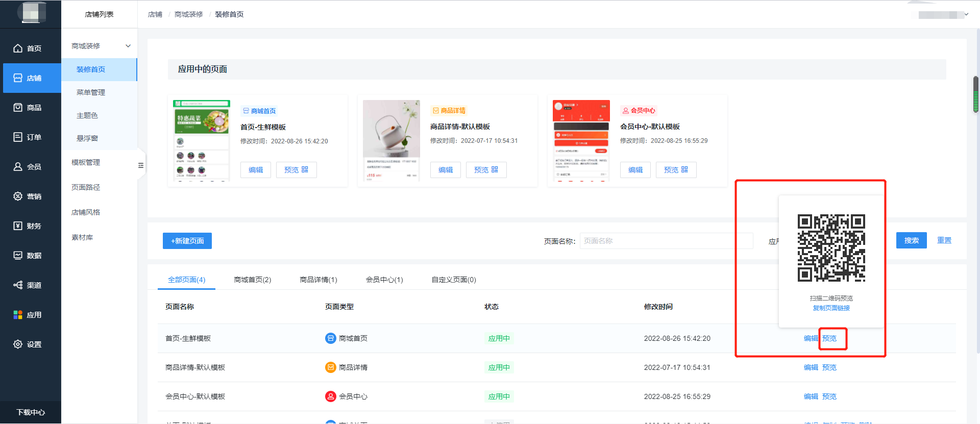Viewport: 980px width, 424px height.
Task: Switch to the 全部页面(4) tab
Action: tap(187, 280)
